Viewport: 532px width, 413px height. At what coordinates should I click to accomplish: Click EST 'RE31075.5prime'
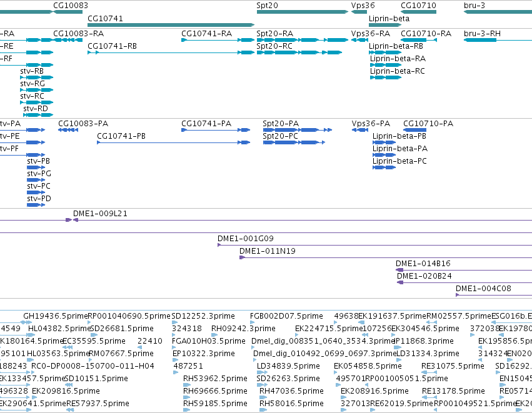(453, 367)
